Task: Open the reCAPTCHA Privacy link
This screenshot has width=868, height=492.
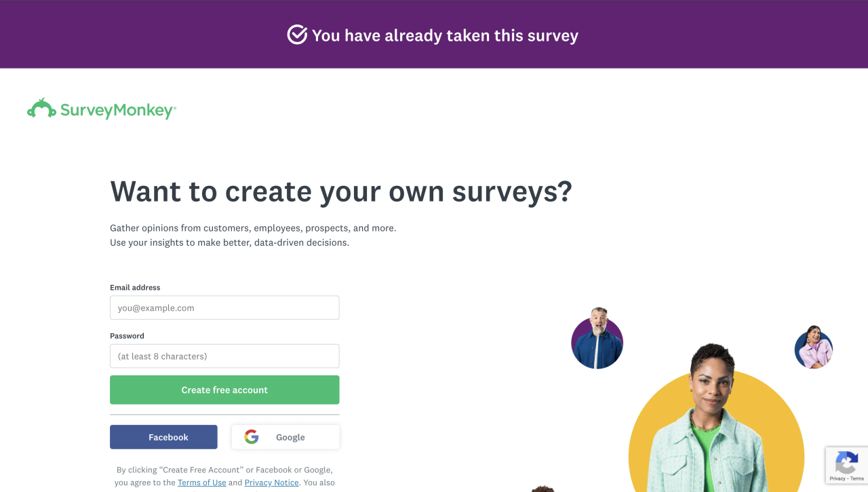Action: coord(837,478)
